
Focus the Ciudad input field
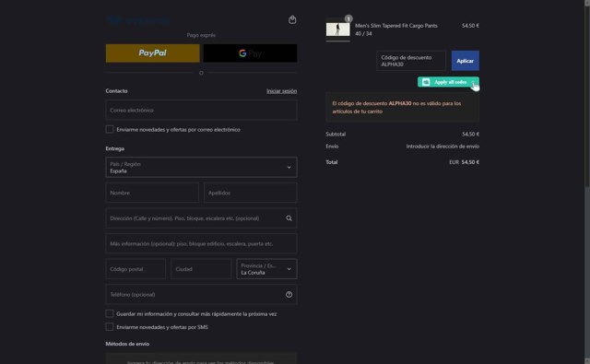[201, 269]
